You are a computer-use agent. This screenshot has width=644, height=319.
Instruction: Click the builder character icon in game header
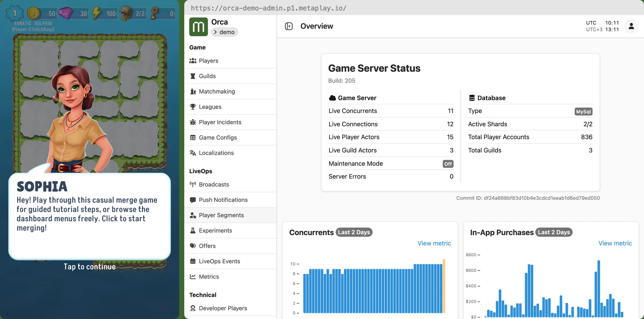(126, 13)
